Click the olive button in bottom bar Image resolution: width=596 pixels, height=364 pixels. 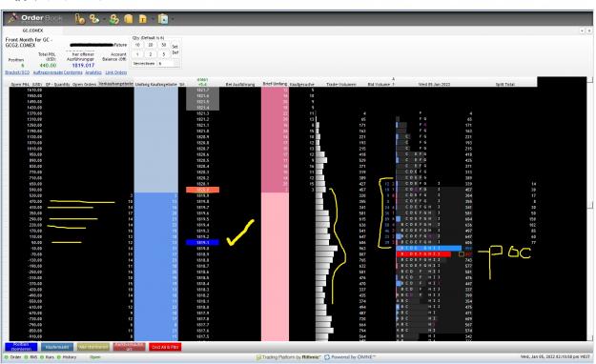[x=93, y=347]
